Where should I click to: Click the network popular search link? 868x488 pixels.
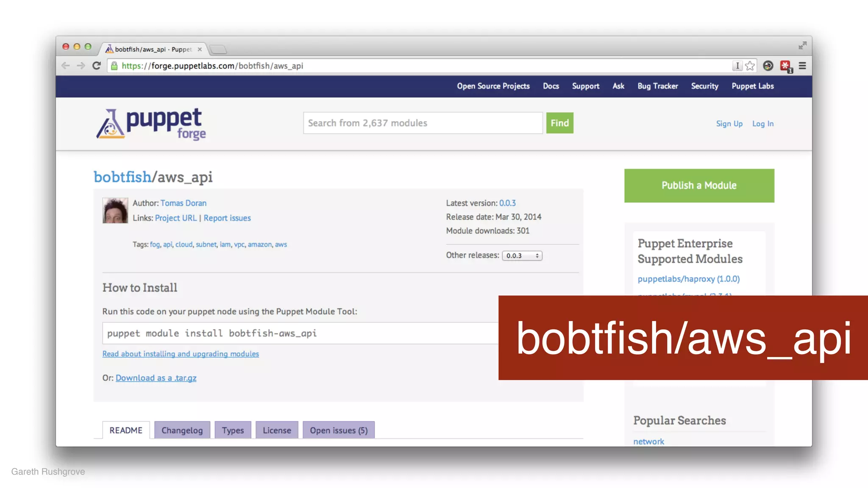tap(648, 441)
